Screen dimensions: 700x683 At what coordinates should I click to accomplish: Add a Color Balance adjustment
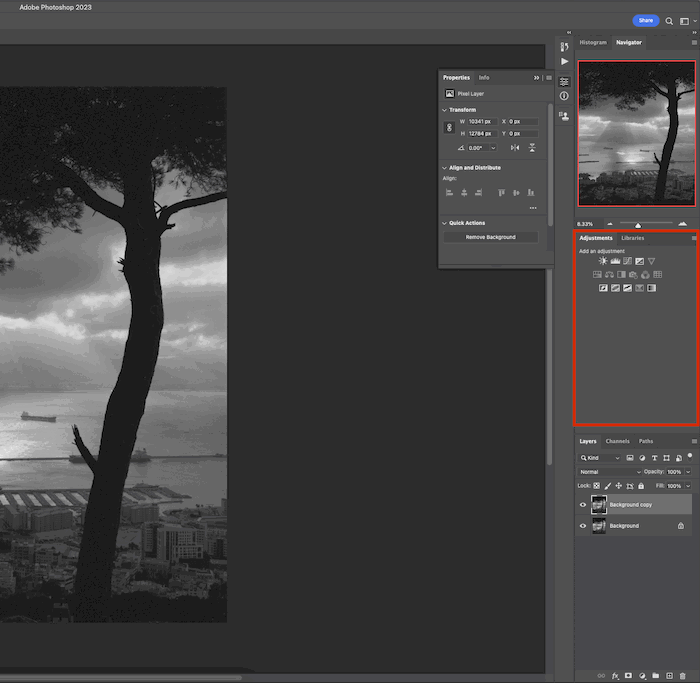point(609,275)
